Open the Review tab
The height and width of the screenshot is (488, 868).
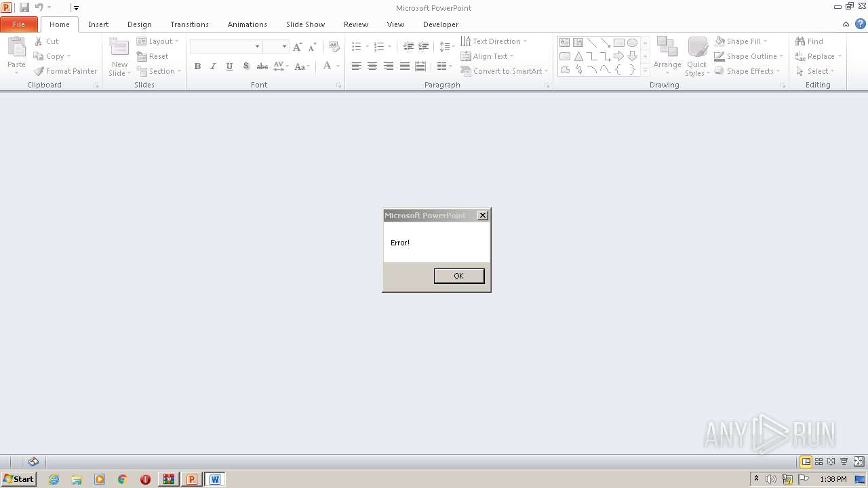click(355, 24)
